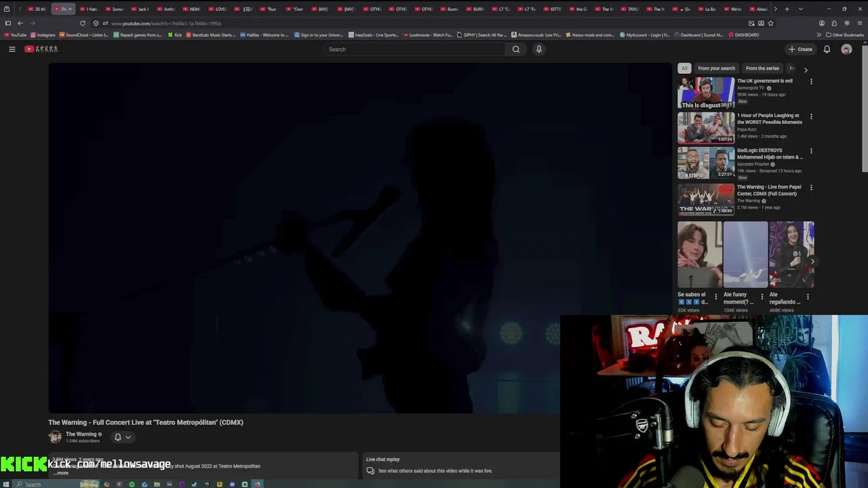The image size is (868, 488).
Task: Expand video description with ...more
Action: [61, 473]
